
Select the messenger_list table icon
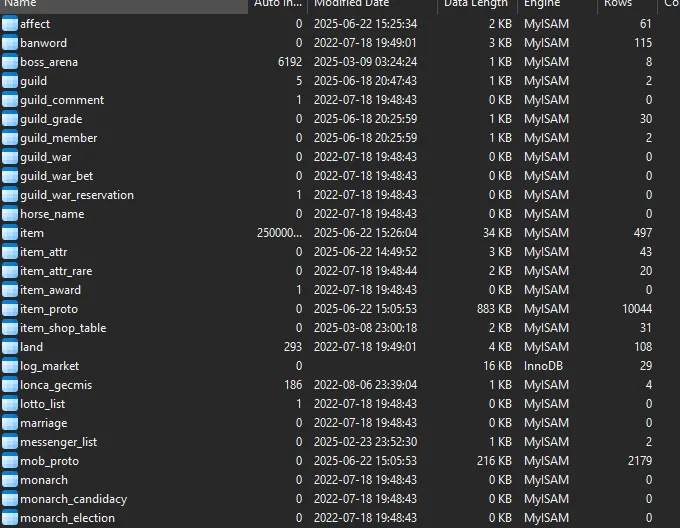coord(10,442)
